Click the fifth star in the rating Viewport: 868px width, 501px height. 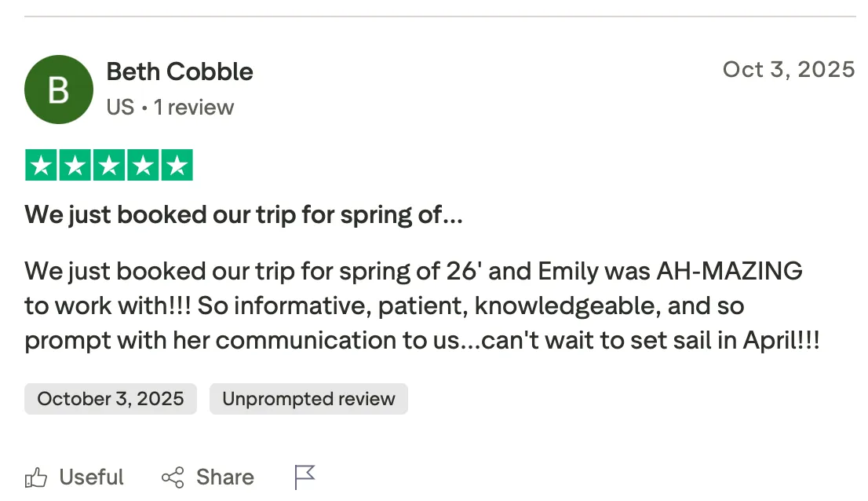tap(177, 166)
